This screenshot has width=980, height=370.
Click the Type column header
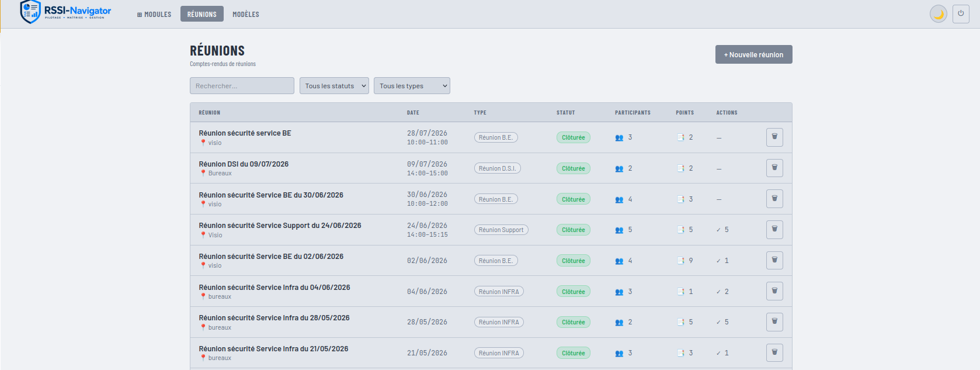[x=480, y=113]
